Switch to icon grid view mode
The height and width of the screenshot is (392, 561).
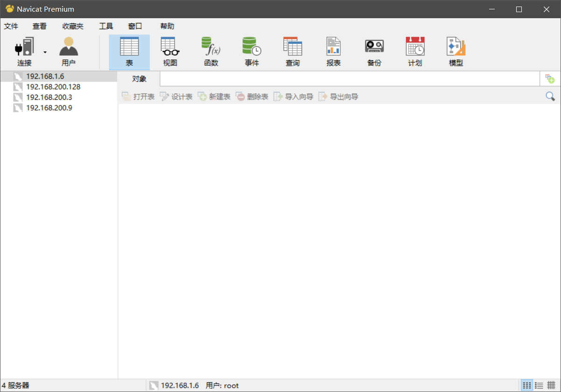point(527,385)
